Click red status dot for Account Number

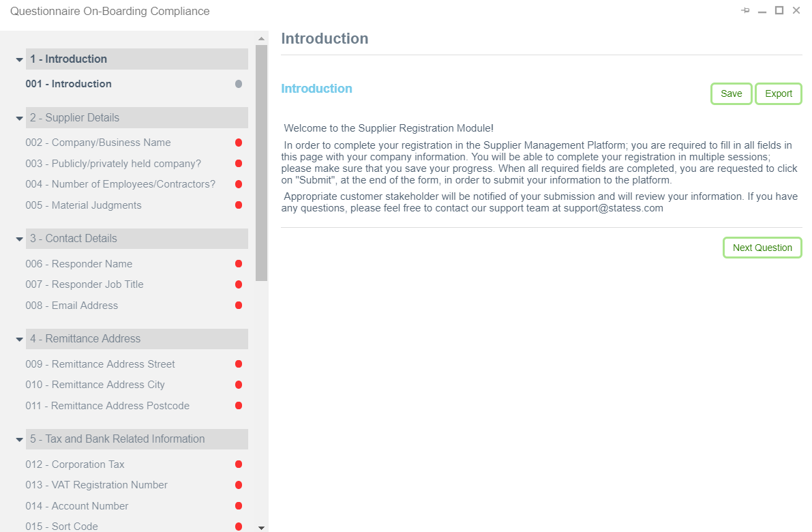click(239, 506)
